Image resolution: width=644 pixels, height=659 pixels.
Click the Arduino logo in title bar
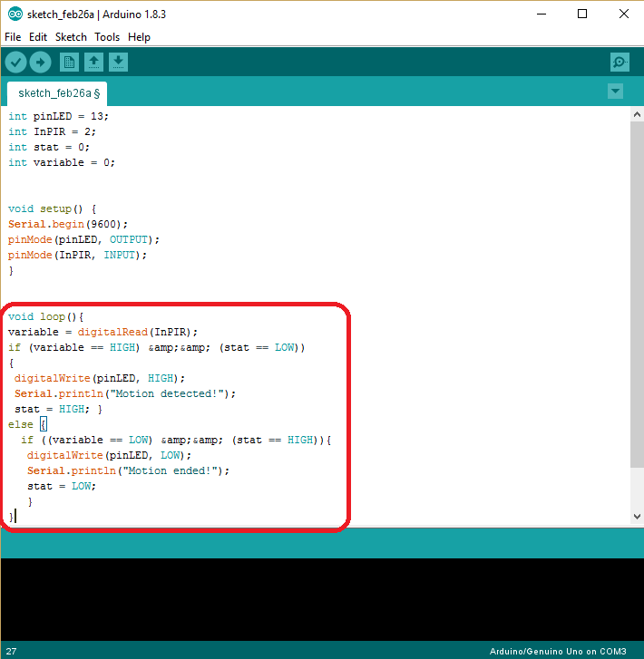15,14
